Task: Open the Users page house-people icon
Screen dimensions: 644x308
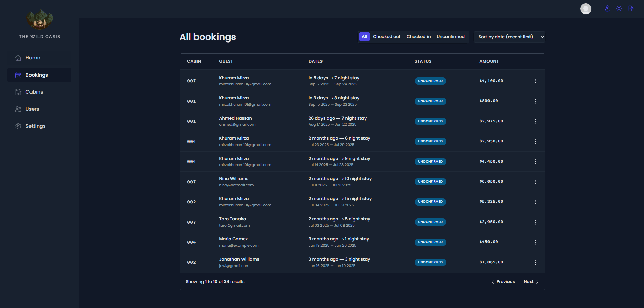Action: tap(18, 109)
